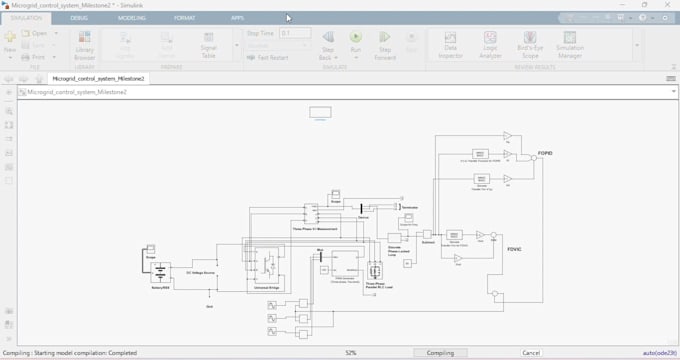Screen dimensions: 680x360
Task: Switch to the Modeling tab
Action: pos(131,18)
